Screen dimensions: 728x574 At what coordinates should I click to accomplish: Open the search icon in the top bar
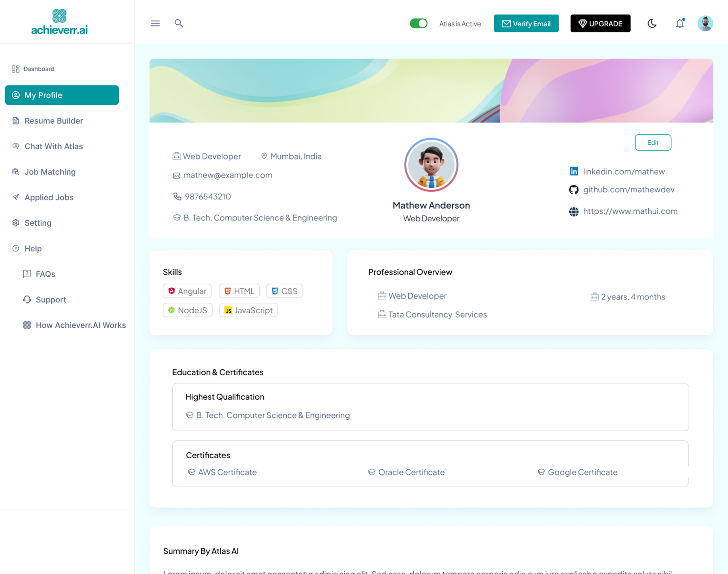pyautogui.click(x=179, y=24)
